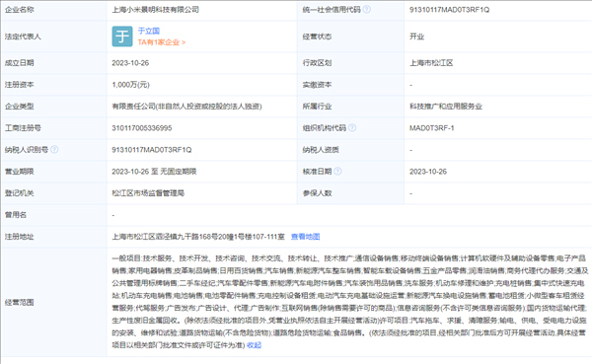Image resolution: width=592 pixels, height=364 pixels.
Task: Click registered address 上海市松江区泗泾镇九干路168号
Action: [x=198, y=237]
